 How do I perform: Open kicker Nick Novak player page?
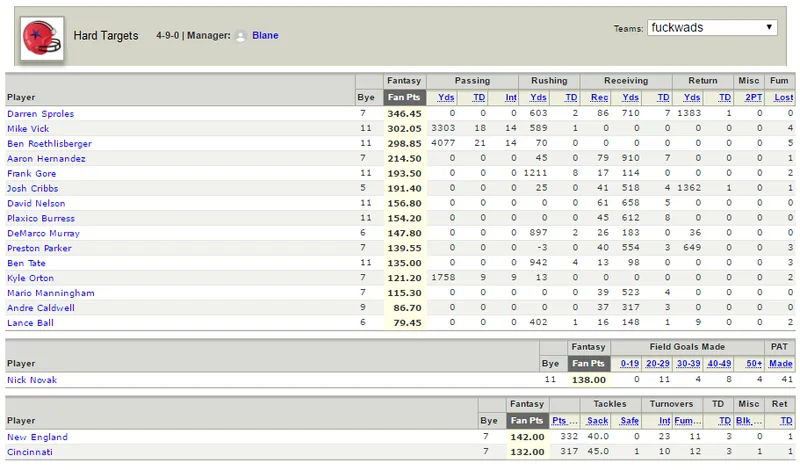[x=32, y=380]
